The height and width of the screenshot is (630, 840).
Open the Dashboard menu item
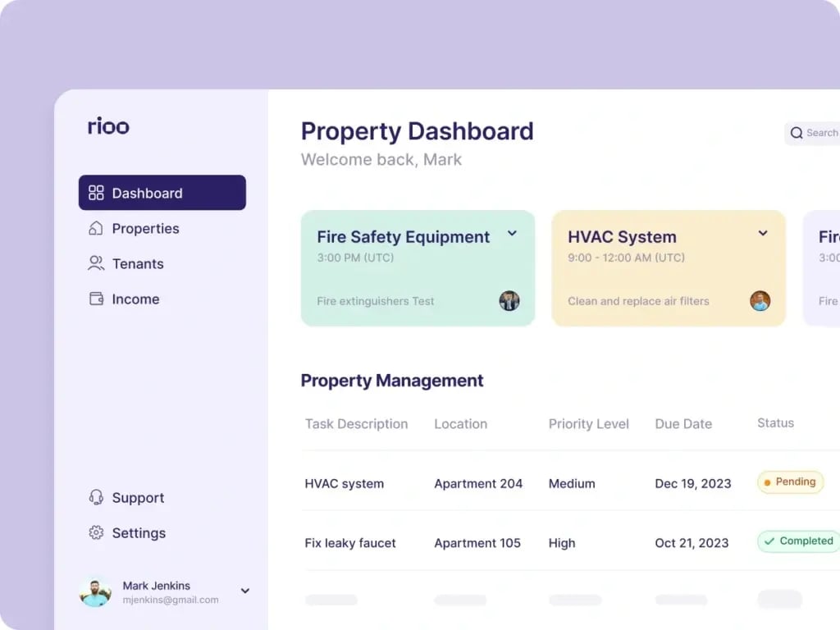[x=162, y=193]
